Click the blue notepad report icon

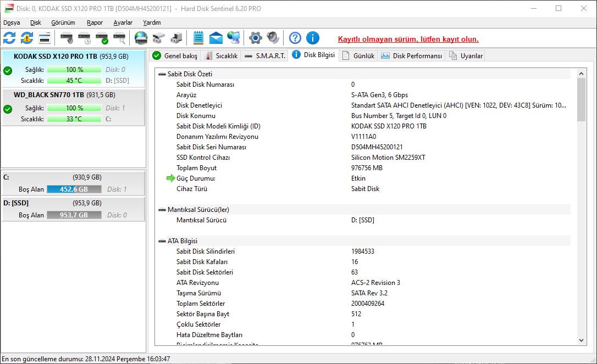point(198,38)
